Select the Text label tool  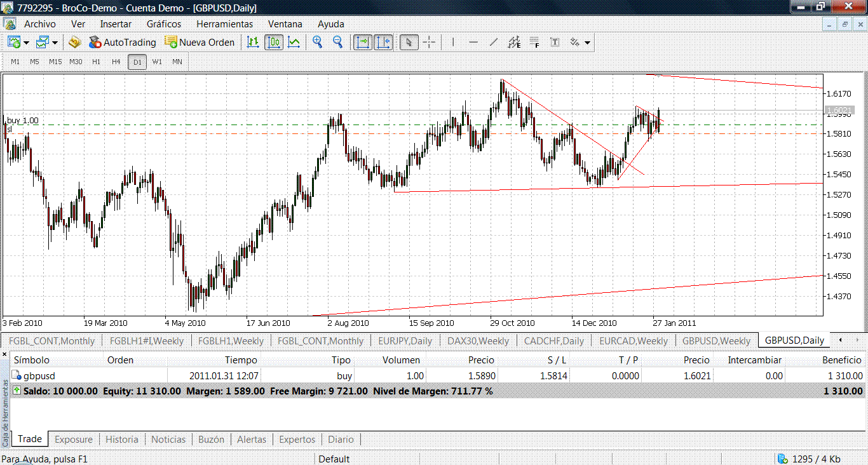coord(555,43)
